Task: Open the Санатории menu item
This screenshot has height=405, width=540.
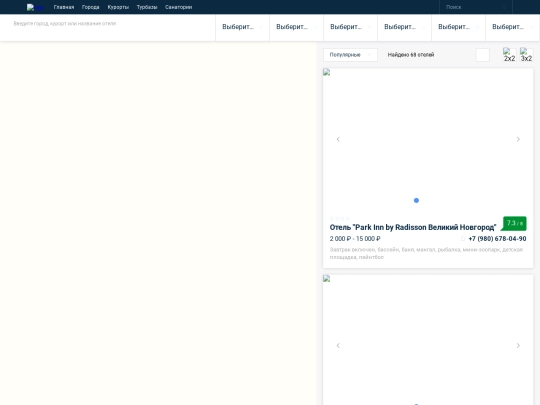Action: 178,7
